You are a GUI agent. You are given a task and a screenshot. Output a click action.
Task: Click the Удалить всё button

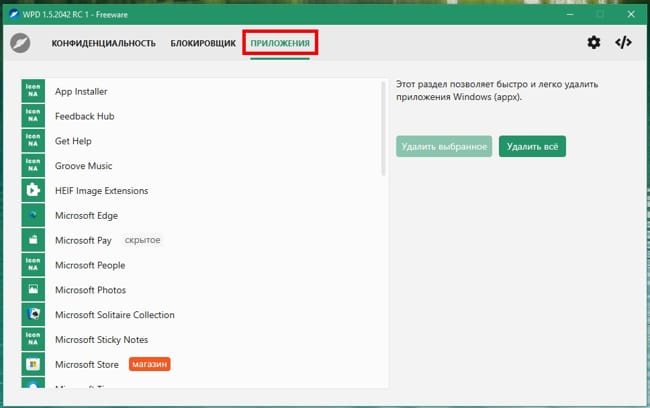[532, 146]
